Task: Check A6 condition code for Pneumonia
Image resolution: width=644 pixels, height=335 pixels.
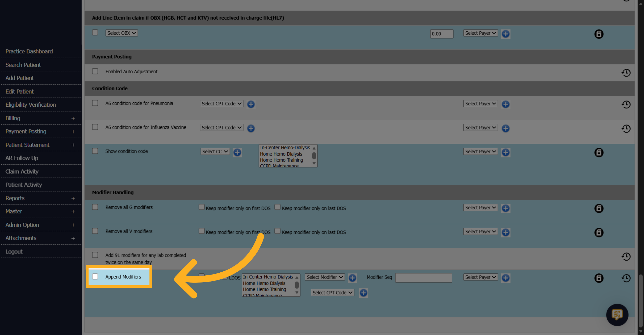Action: tap(95, 103)
